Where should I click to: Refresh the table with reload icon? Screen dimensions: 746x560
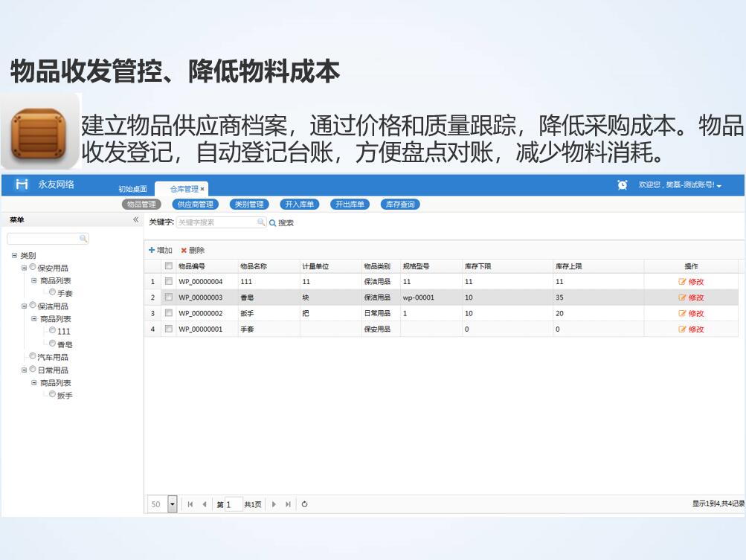[x=305, y=504]
